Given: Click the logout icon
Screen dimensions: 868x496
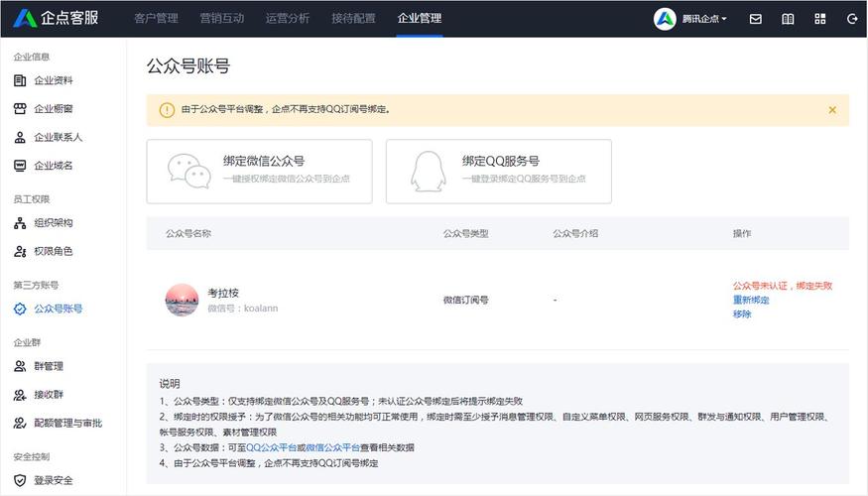Looking at the screenshot, I should coord(852,19).
